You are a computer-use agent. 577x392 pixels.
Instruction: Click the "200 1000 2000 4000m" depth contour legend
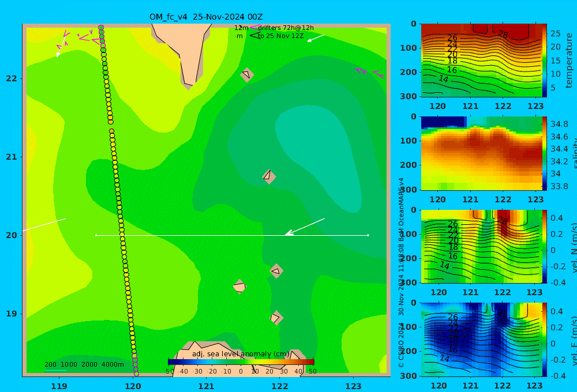coord(84,364)
